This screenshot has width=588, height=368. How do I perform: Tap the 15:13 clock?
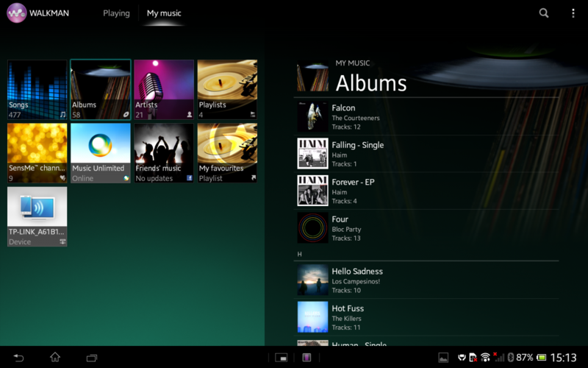point(563,358)
